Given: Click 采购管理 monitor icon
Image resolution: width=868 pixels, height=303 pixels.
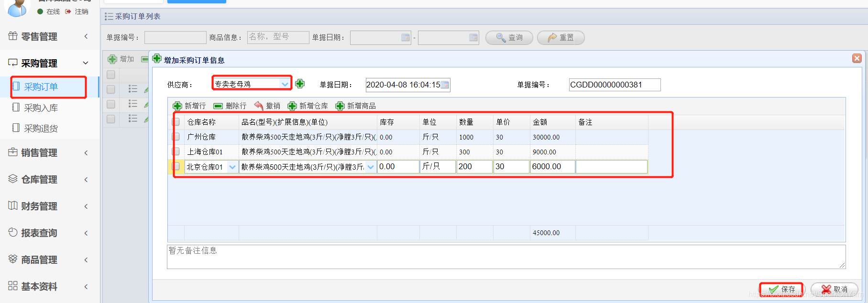Looking at the screenshot, I should click(x=13, y=63).
